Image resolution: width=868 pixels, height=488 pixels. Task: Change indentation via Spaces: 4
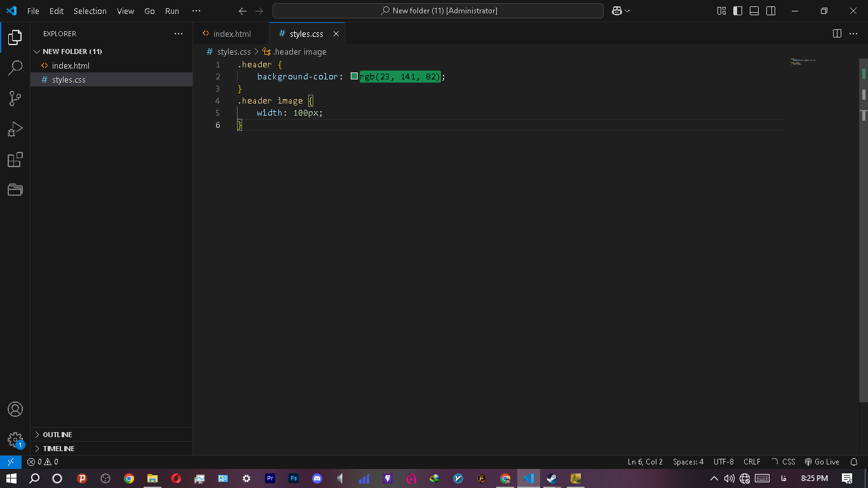pyautogui.click(x=688, y=462)
